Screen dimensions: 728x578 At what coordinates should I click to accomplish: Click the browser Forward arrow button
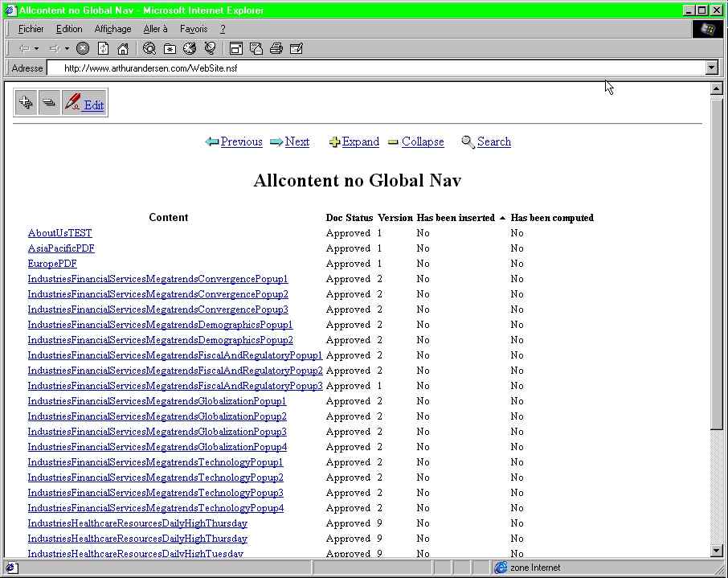pos(55,48)
